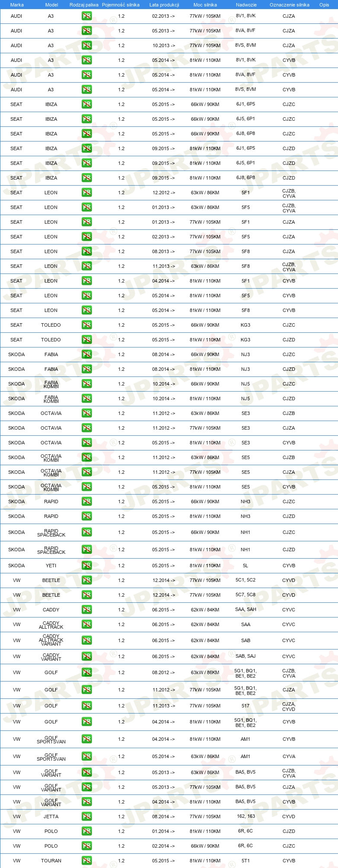
Task: Click the body code cell '5C7, 5C8'
Action: 246,595
